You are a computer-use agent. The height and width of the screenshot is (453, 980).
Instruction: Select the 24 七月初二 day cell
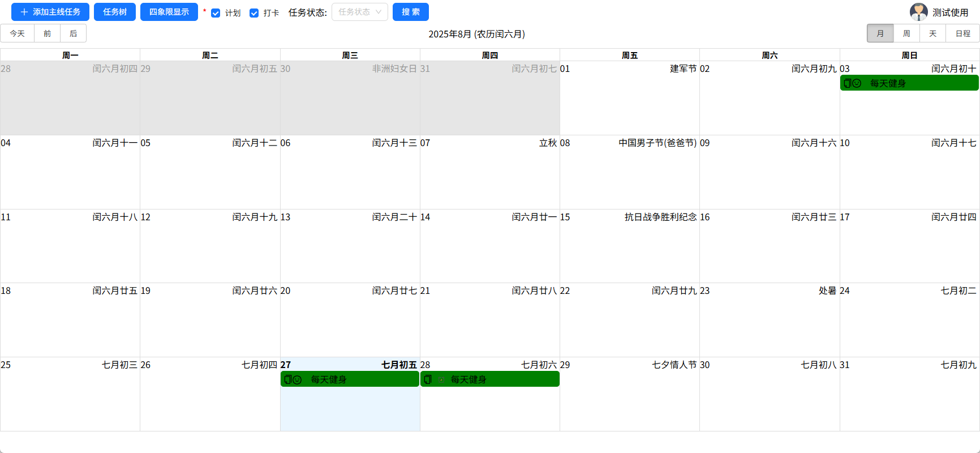click(909, 320)
